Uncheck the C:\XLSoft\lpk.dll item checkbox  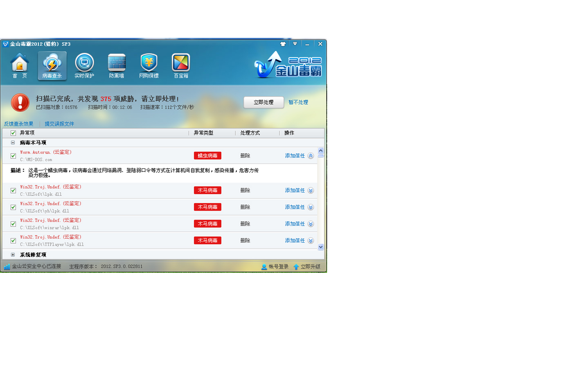[x=13, y=191]
